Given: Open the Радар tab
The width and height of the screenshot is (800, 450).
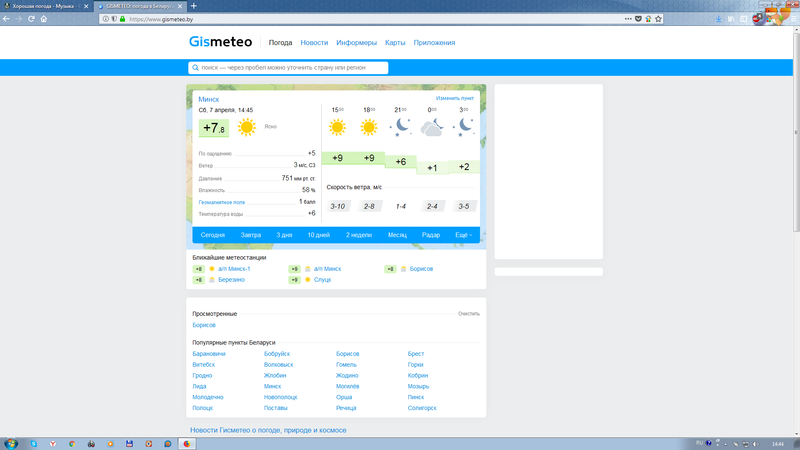Looking at the screenshot, I should pos(431,235).
